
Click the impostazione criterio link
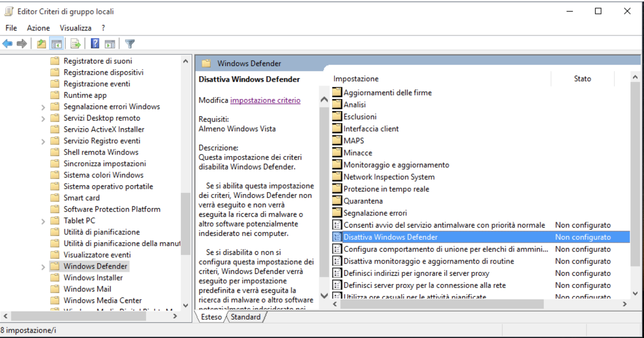click(x=265, y=100)
